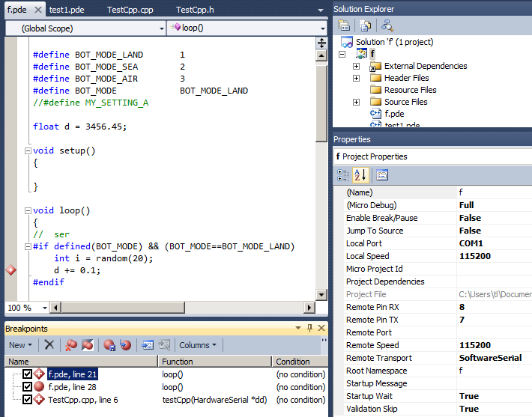
Task: Export breakpoints to file icon
Action: coord(109,345)
